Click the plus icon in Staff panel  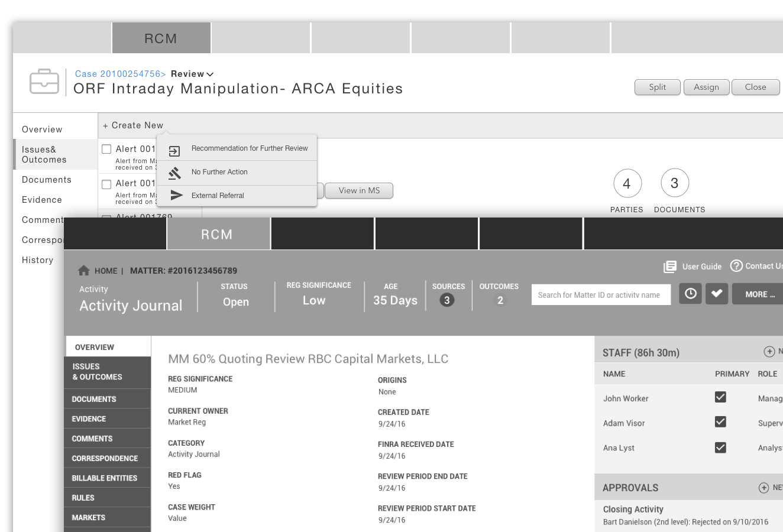pyautogui.click(x=769, y=352)
